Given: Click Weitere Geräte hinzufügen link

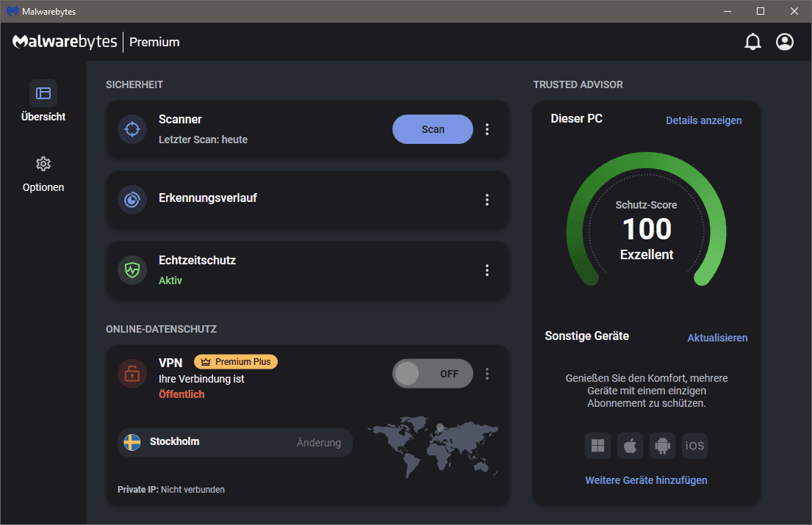Looking at the screenshot, I should click(646, 480).
